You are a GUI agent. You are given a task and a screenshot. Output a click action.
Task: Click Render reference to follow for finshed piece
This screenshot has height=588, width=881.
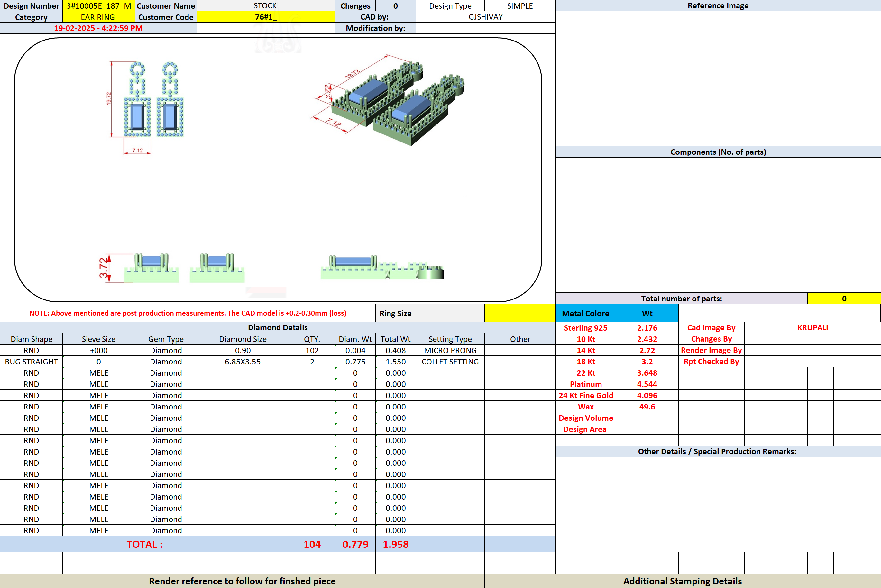pos(242,581)
